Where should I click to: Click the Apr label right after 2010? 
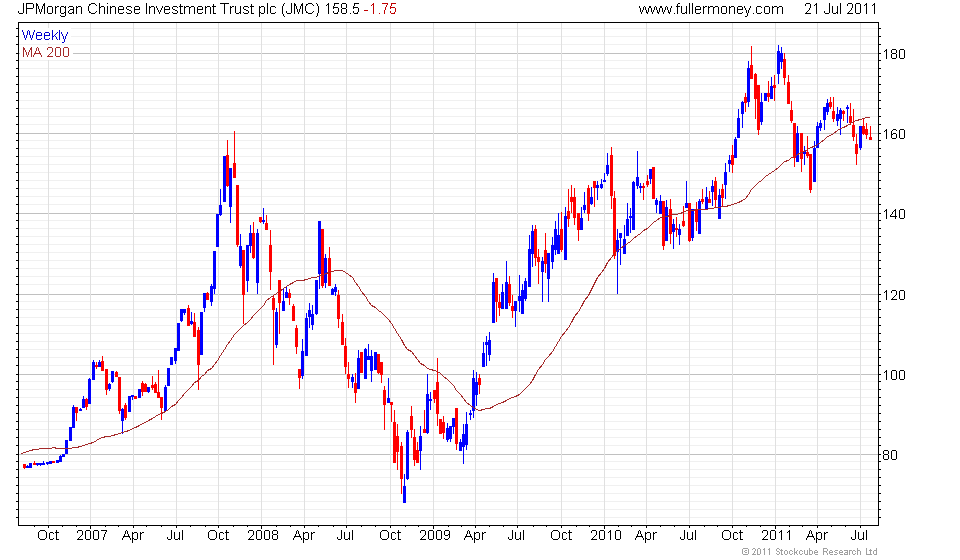[x=646, y=535]
